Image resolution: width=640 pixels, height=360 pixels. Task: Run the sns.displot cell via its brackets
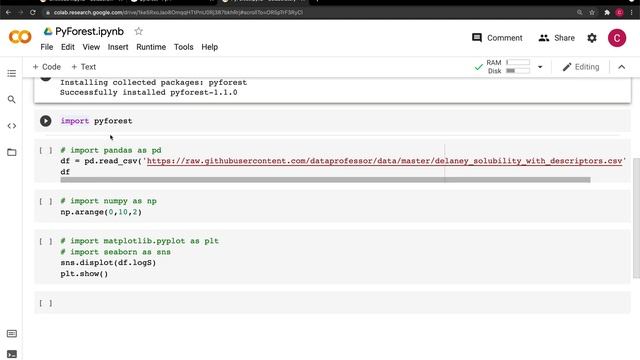tap(46, 241)
